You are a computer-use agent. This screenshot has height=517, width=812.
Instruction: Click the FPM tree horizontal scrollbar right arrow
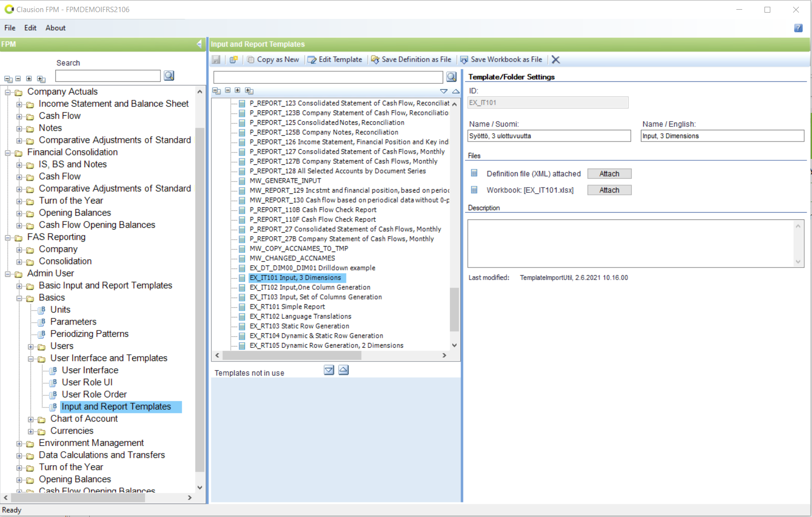[x=190, y=498]
